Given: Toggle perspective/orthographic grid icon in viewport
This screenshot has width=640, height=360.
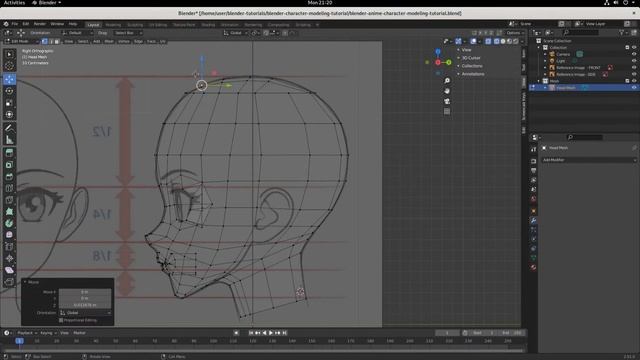Looking at the screenshot, I should tap(447, 111).
